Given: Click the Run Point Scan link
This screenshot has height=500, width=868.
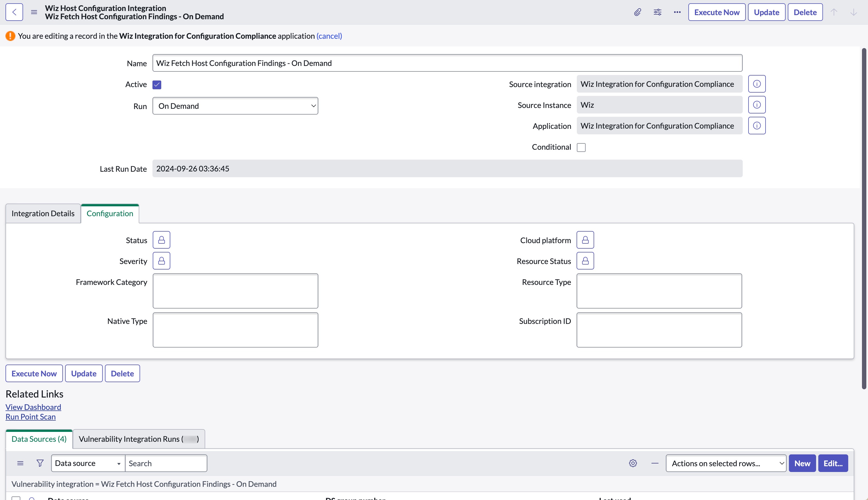Looking at the screenshot, I should click(x=30, y=416).
